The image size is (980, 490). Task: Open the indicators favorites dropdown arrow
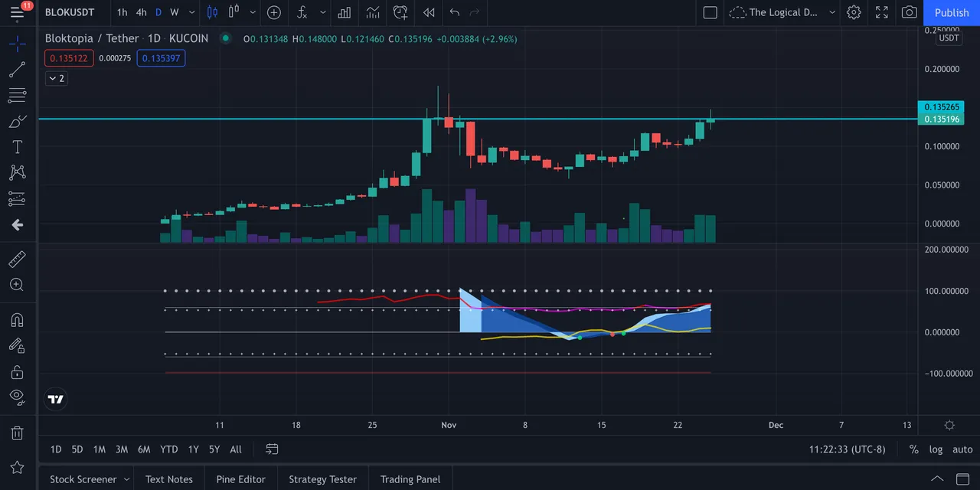click(x=323, y=12)
